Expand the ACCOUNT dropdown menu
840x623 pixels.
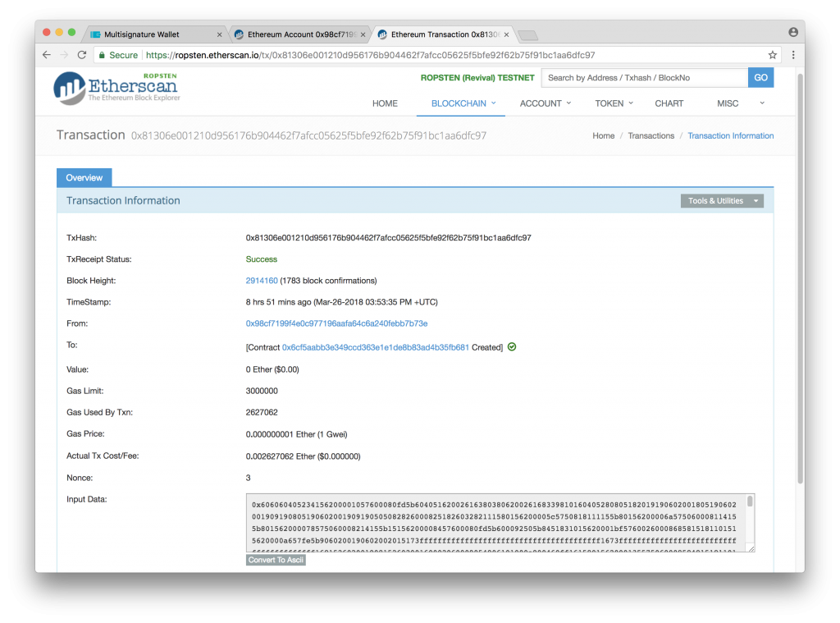tap(546, 103)
